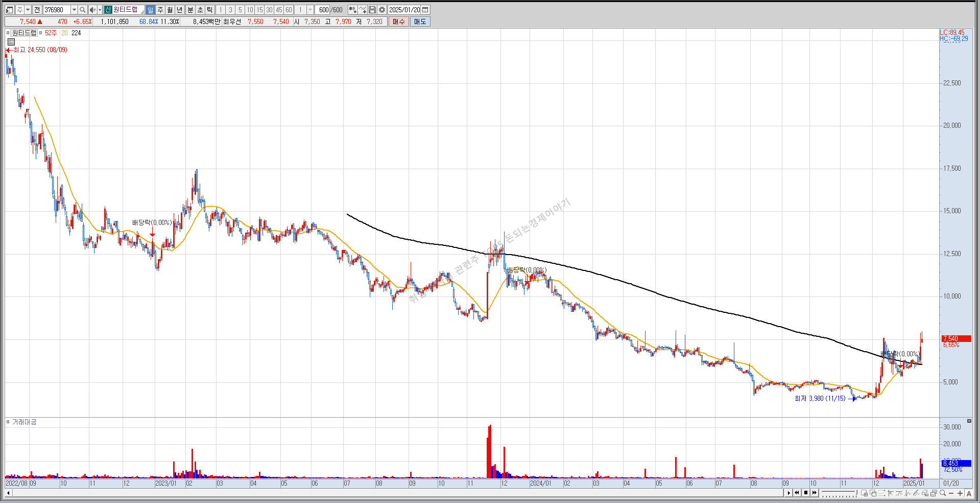Expand the speaker options dropdown arrow
Image resolution: width=980 pixels, height=503 pixels.
click(100, 10)
